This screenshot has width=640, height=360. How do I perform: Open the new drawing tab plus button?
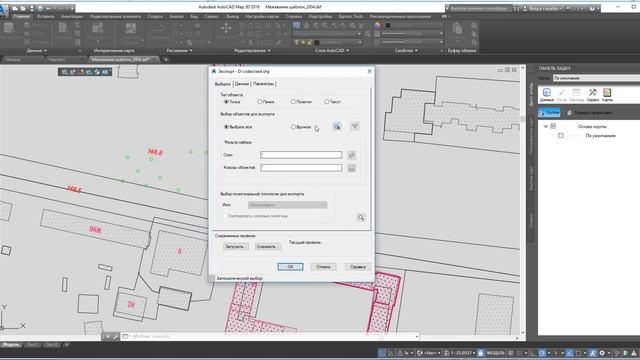click(x=166, y=60)
